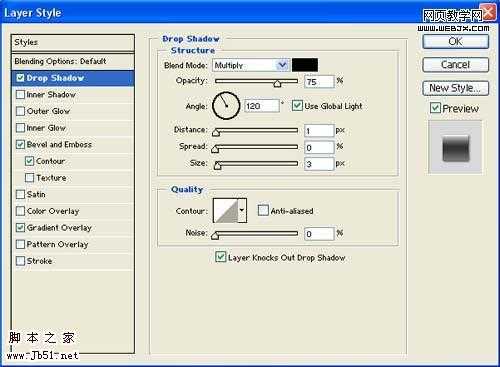Click the New Style... button

(455, 88)
